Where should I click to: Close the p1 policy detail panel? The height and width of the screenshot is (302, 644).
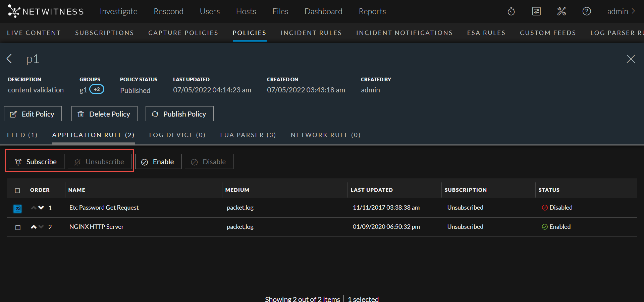click(x=631, y=59)
